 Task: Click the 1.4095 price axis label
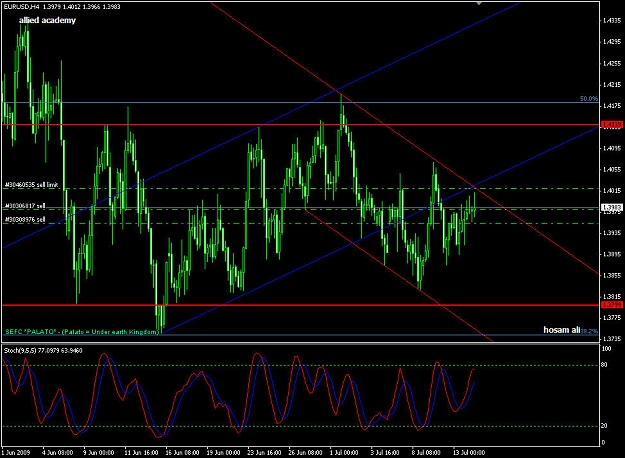612,148
